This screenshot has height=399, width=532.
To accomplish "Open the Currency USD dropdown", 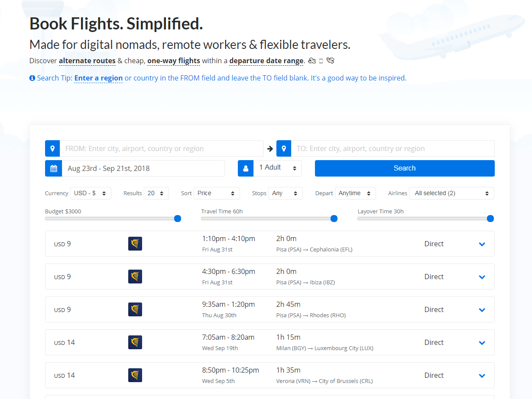I will [x=91, y=193].
